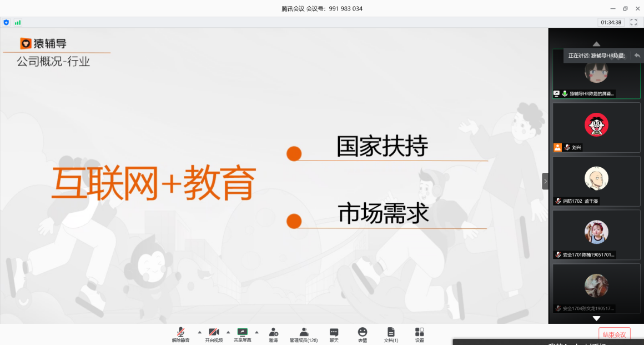Select 刘兴's participant video tile

point(596,127)
